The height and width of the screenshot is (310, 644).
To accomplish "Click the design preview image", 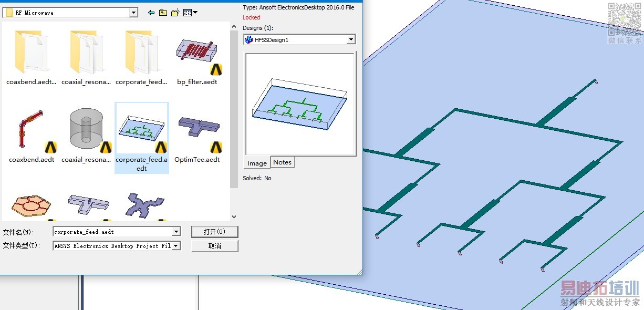I will 300,104.
